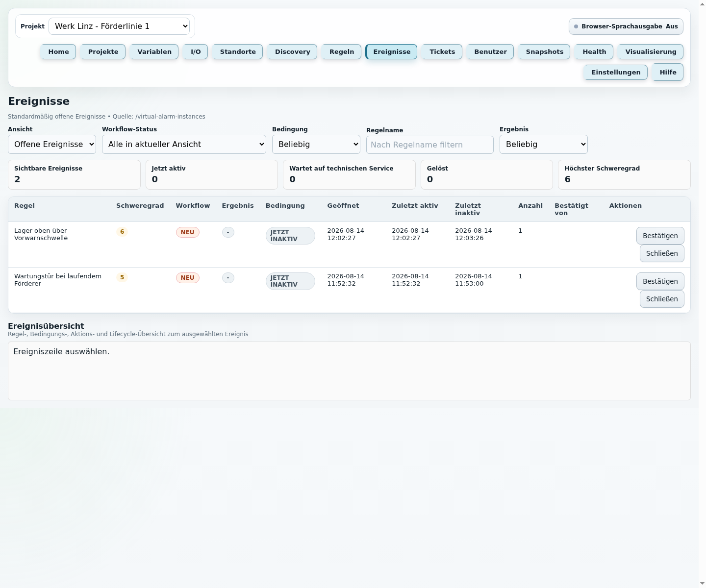Click Bestätigen for Wartungstür event
This screenshot has width=706, height=588.
click(x=660, y=281)
